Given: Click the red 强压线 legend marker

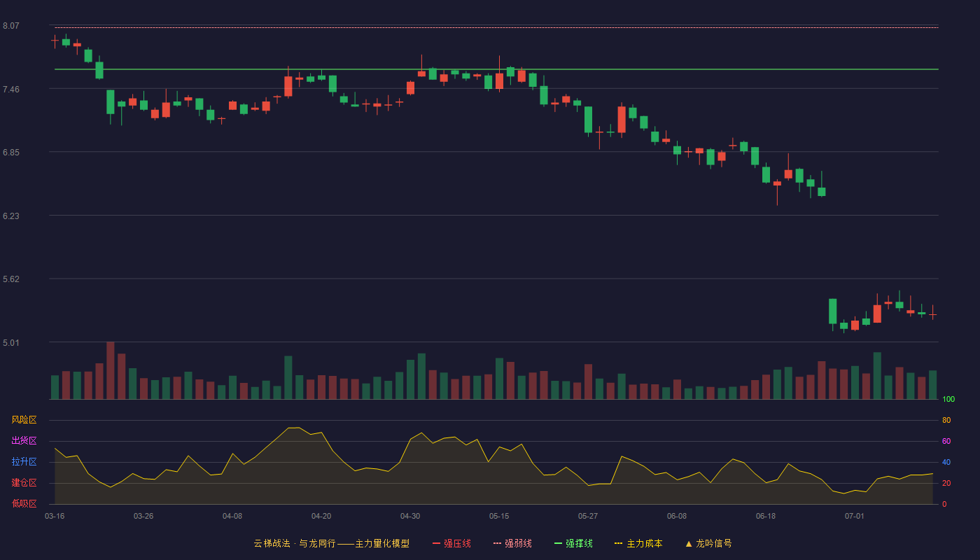Looking at the screenshot, I should click(437, 543).
